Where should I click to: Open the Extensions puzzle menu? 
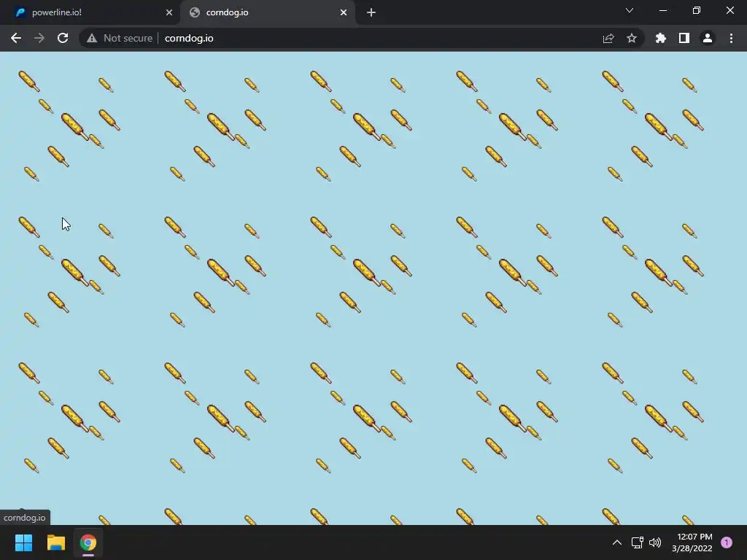pos(660,38)
